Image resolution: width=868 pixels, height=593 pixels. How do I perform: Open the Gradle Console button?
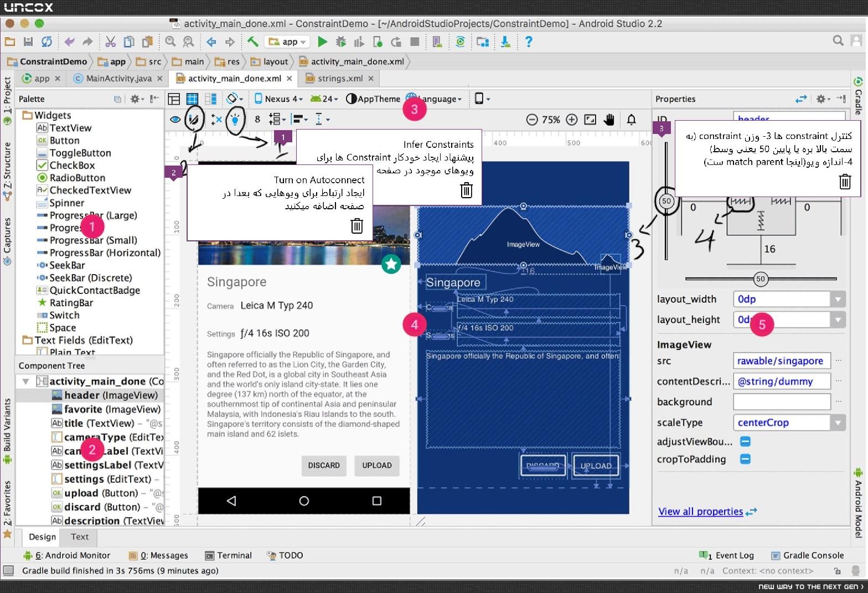point(807,555)
